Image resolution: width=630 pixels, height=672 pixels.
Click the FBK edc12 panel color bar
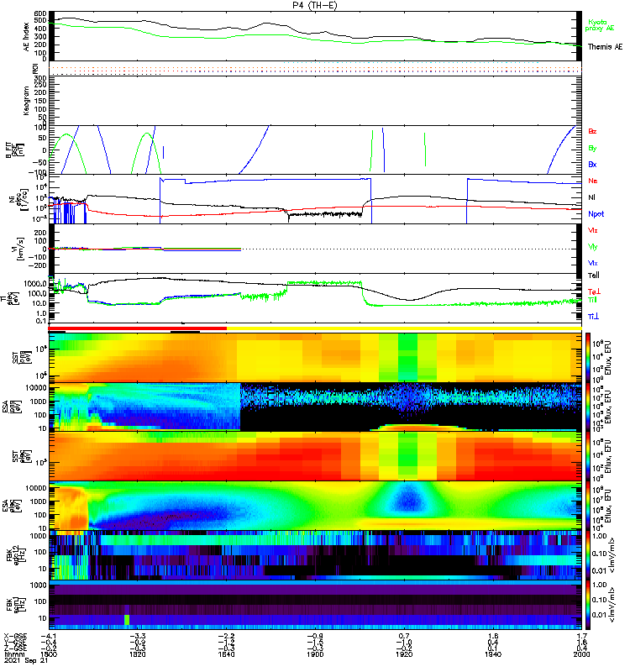tap(588, 555)
